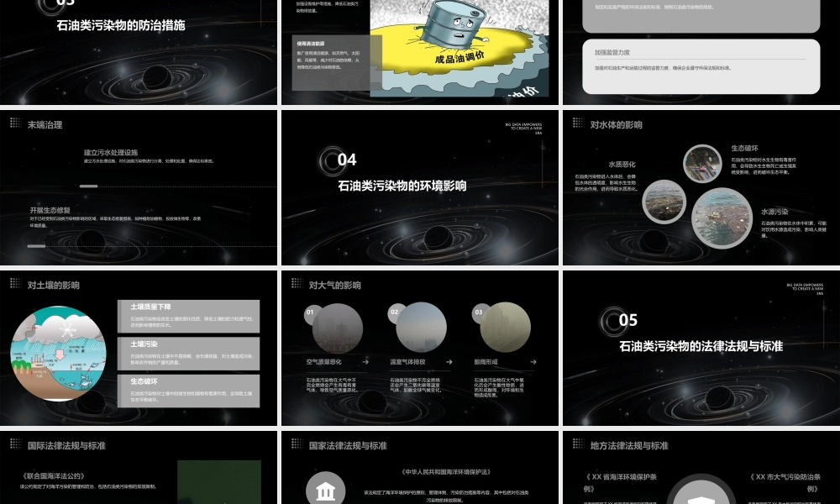This screenshot has height=504, width=840.
Task: Click the 03 badge in 对大气的影响 slide
Action: click(480, 313)
